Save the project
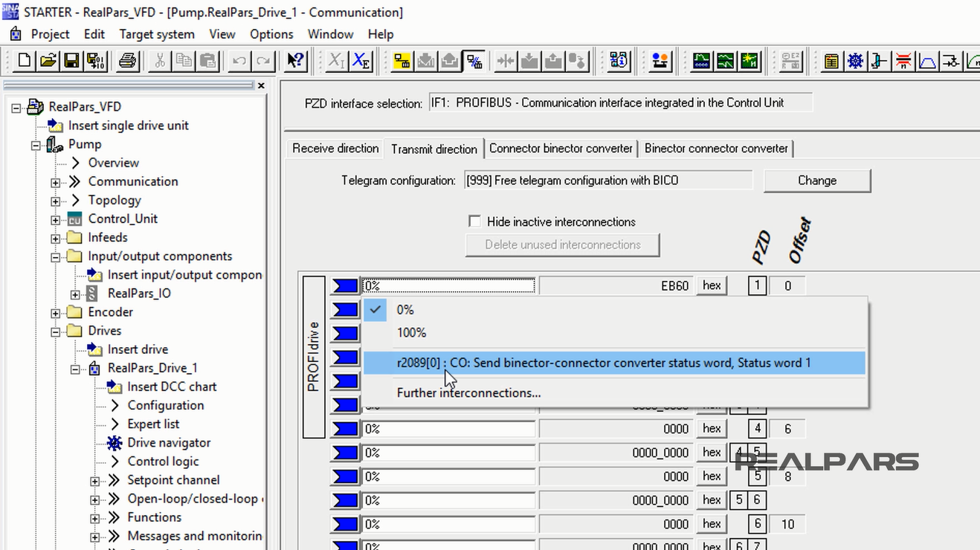 (x=71, y=60)
